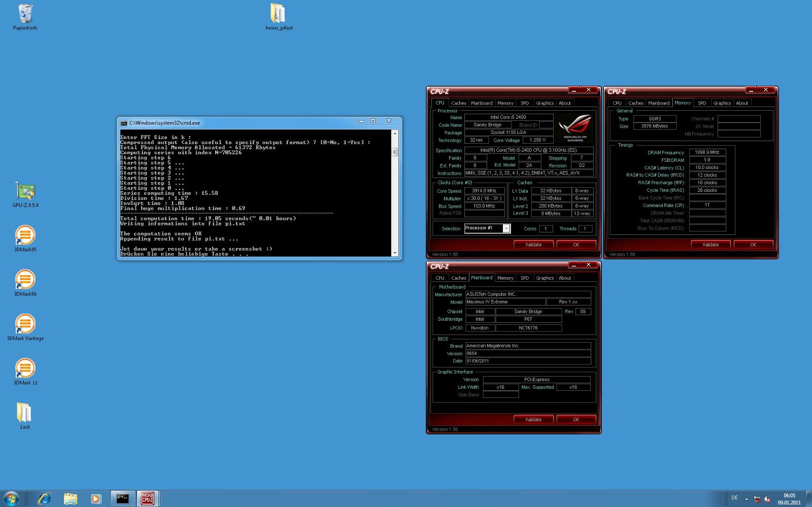The image size is (812, 507).
Task: Click BIOS Version field 0654
Action: click(x=528, y=353)
